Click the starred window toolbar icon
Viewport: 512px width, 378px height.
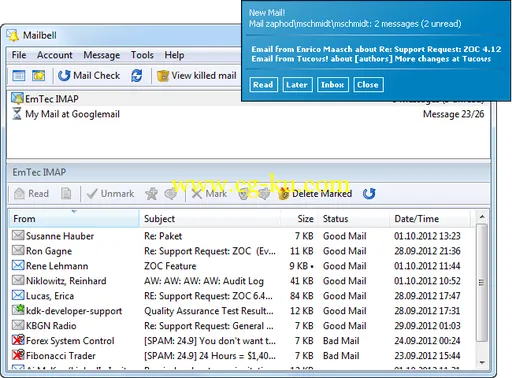click(38, 76)
